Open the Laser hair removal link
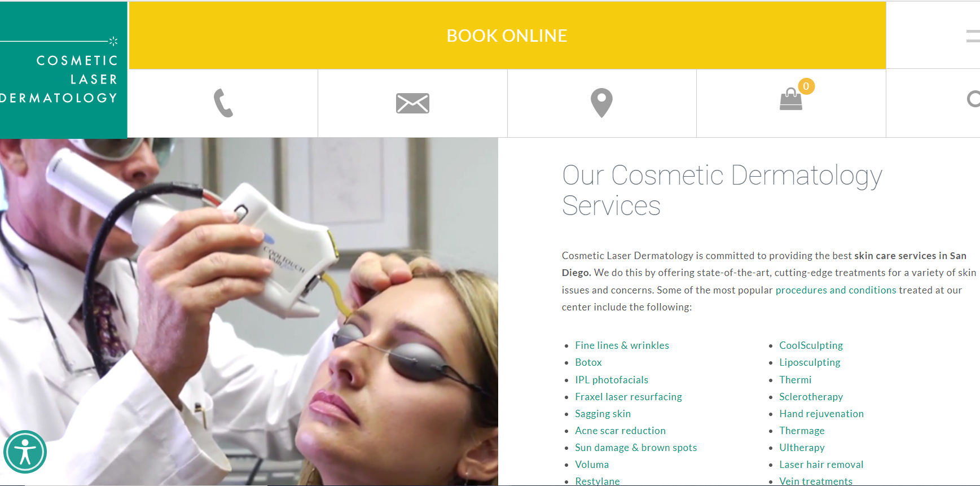The image size is (980, 486). coord(821,465)
